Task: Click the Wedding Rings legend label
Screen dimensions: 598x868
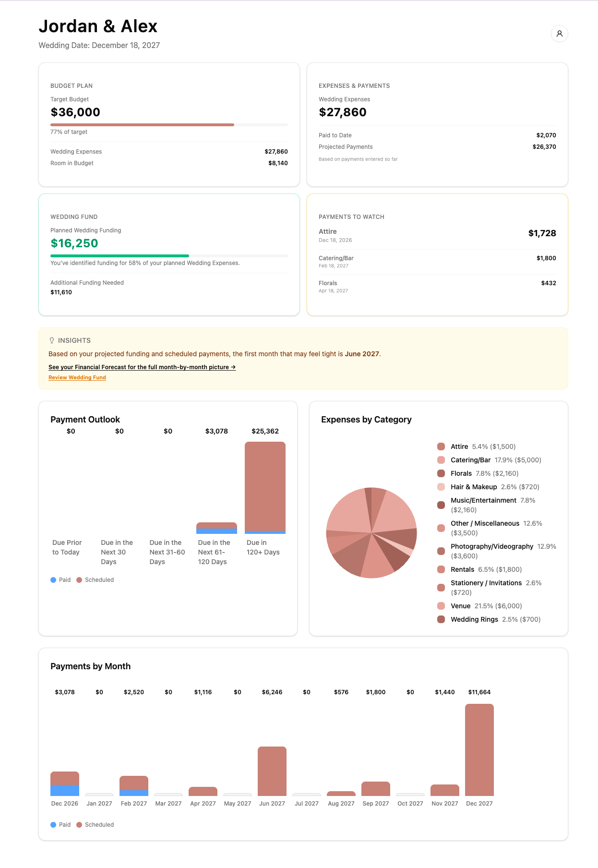Action: point(474,619)
